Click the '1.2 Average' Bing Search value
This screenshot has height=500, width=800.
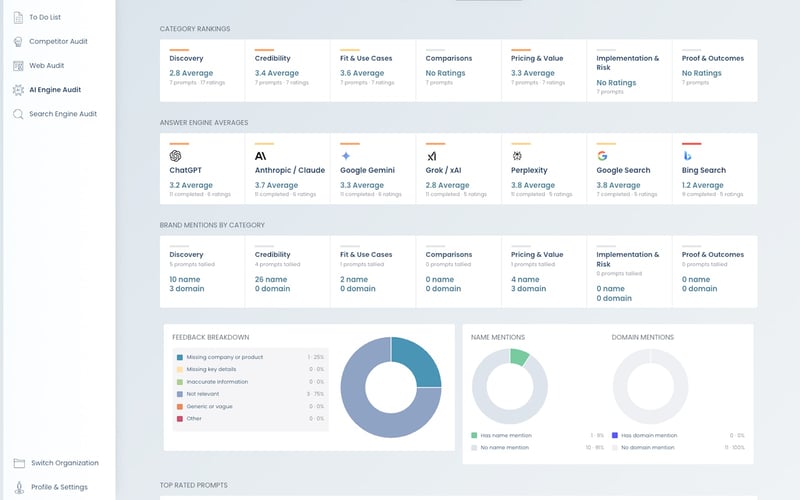click(703, 185)
